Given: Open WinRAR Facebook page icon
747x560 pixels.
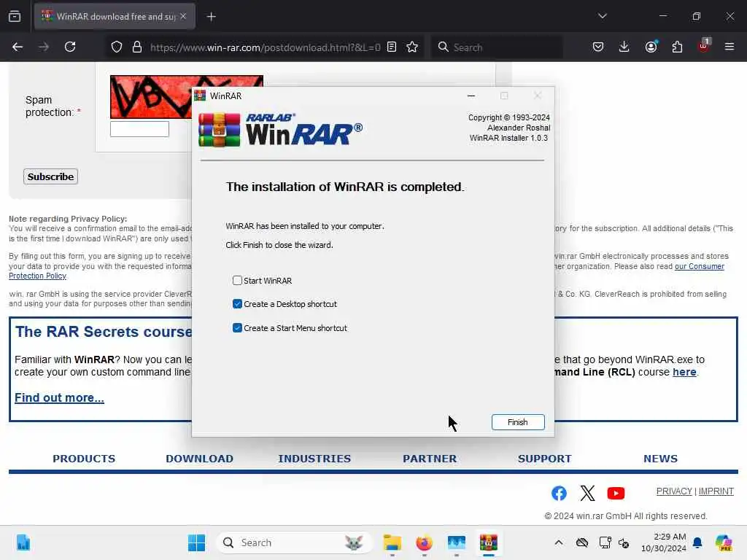Looking at the screenshot, I should [559, 494].
